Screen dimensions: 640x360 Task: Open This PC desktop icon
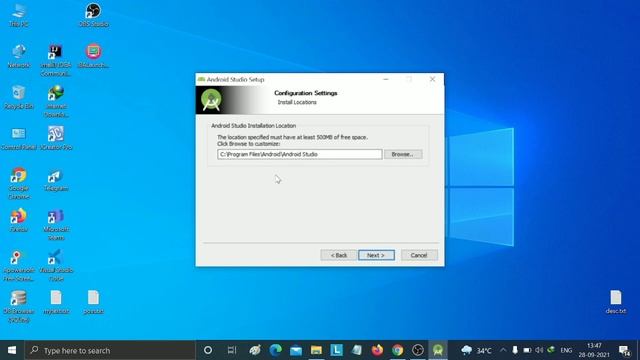pos(19,16)
